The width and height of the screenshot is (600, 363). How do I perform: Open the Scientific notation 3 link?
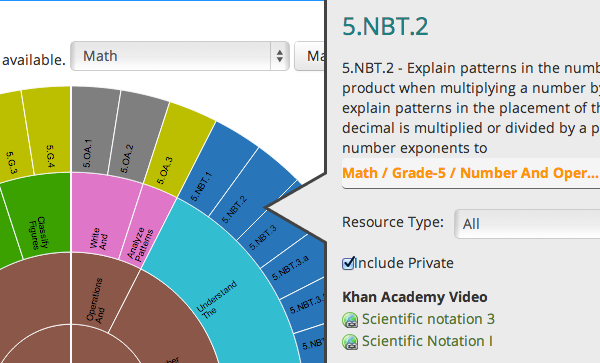(x=428, y=319)
